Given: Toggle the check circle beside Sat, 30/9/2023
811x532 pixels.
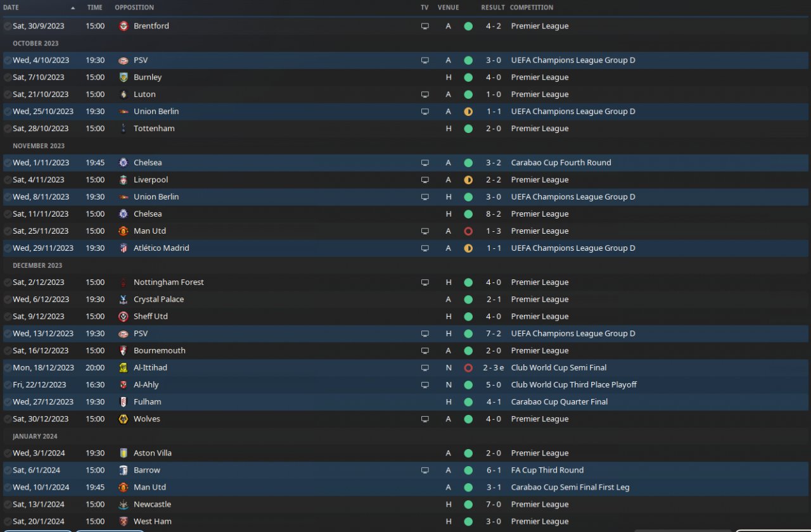Looking at the screenshot, I should (x=7, y=26).
